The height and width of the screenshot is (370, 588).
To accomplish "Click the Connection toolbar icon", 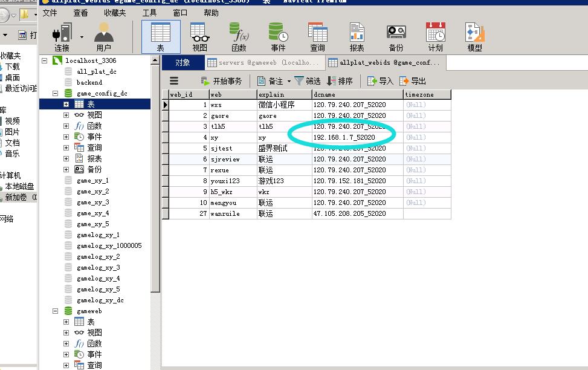I will point(62,36).
